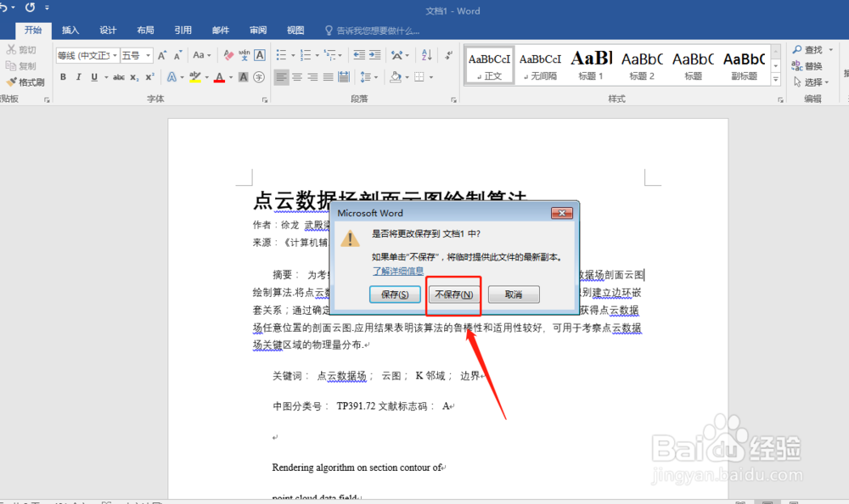Expand font color dropdown arrow
This screenshot has width=849, height=504.
(x=231, y=77)
